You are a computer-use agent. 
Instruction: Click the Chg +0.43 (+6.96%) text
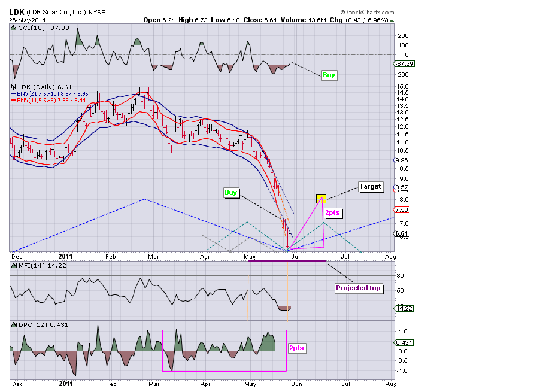pyautogui.click(x=359, y=20)
